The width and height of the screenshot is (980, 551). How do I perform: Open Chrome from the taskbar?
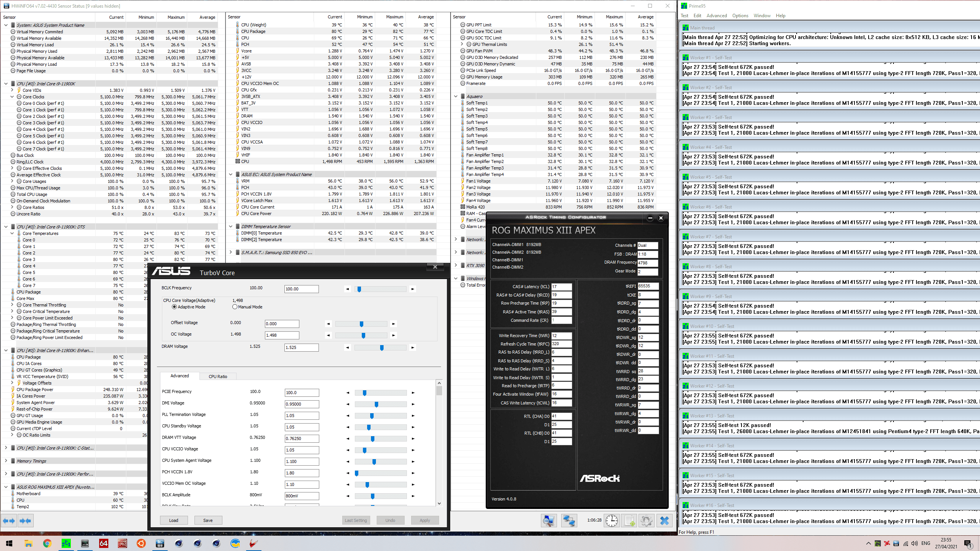47,543
